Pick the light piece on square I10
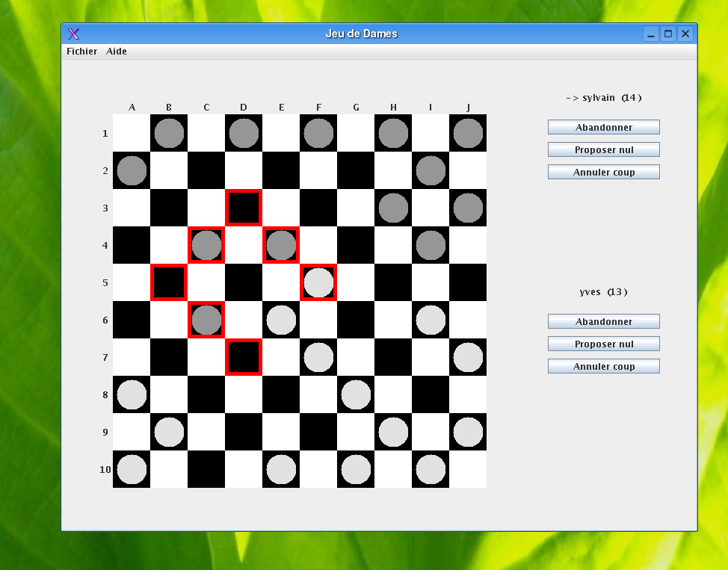Viewport: 728px width, 570px height. click(431, 469)
